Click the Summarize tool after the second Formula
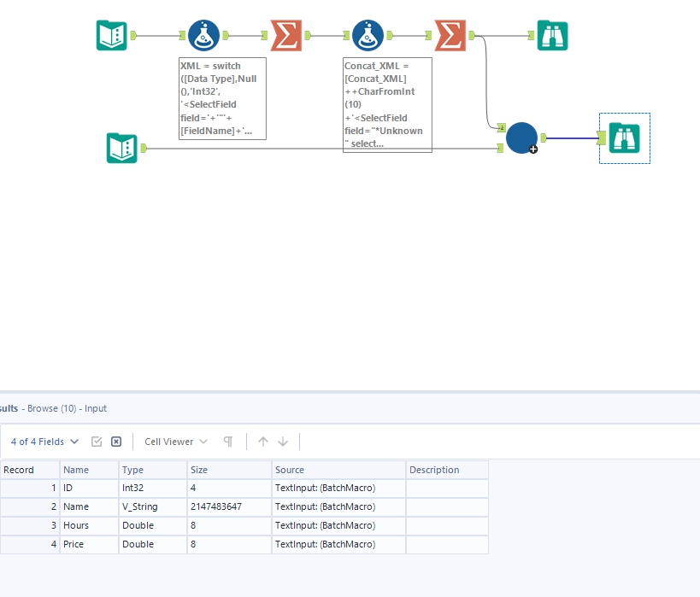The image size is (700, 597). pyautogui.click(x=450, y=35)
